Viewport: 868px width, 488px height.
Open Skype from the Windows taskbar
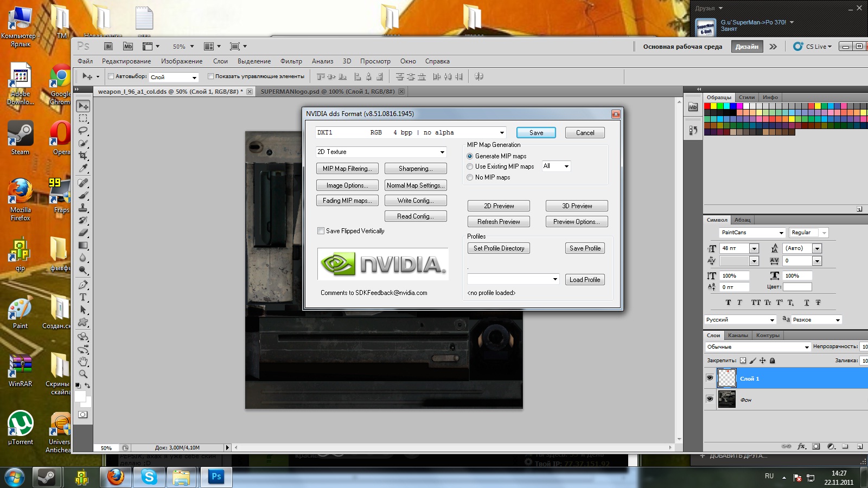click(x=149, y=477)
